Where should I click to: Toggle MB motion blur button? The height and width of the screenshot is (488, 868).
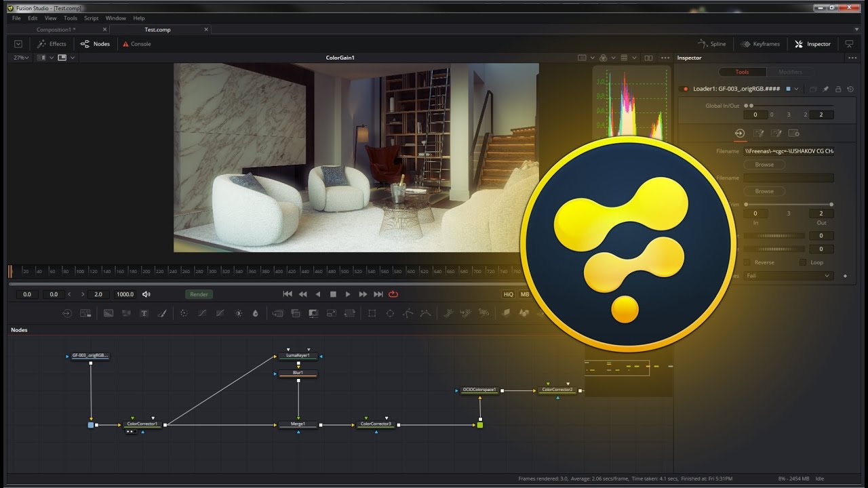pos(525,294)
